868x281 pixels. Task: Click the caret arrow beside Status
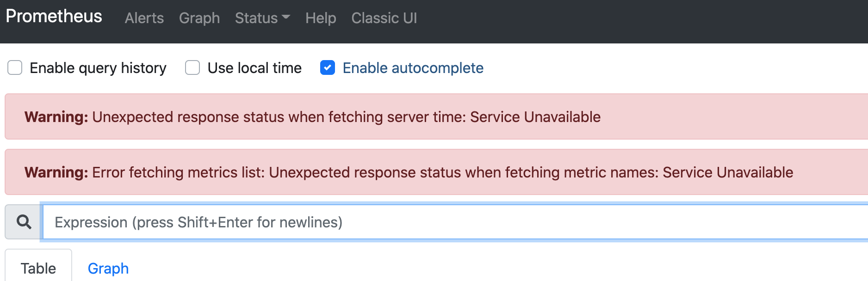pyautogui.click(x=286, y=18)
